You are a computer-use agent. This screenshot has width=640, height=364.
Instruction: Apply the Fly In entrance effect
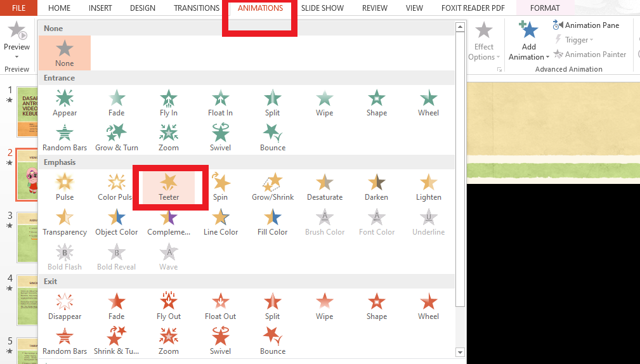[x=169, y=103]
